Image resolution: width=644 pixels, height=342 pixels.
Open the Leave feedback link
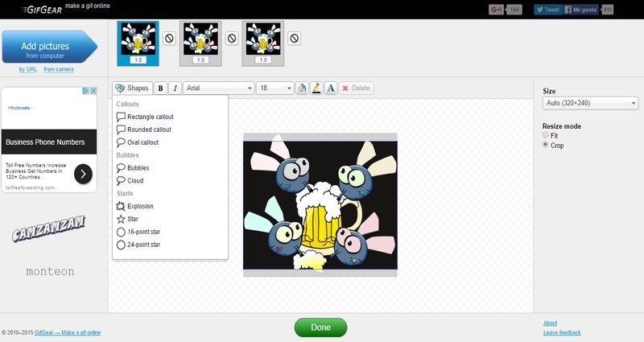tap(562, 332)
